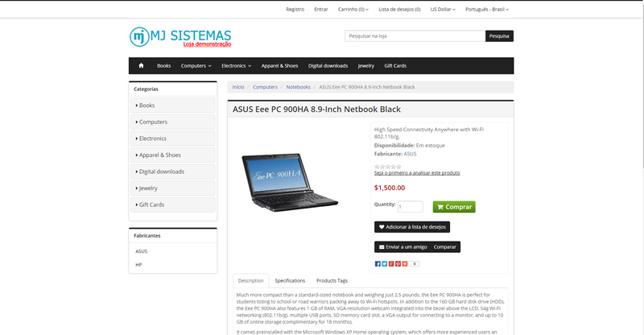Share product on Facebook icon
644x335 pixels.
tap(378, 264)
